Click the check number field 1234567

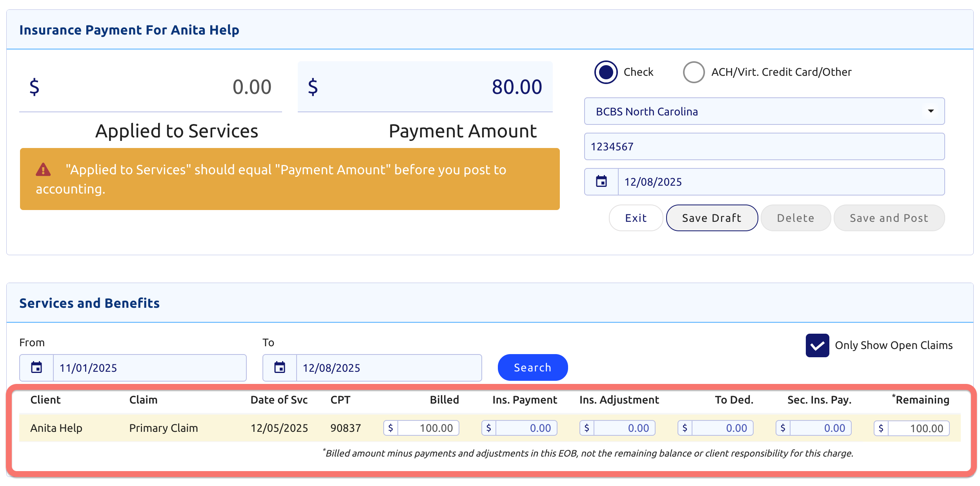point(764,146)
